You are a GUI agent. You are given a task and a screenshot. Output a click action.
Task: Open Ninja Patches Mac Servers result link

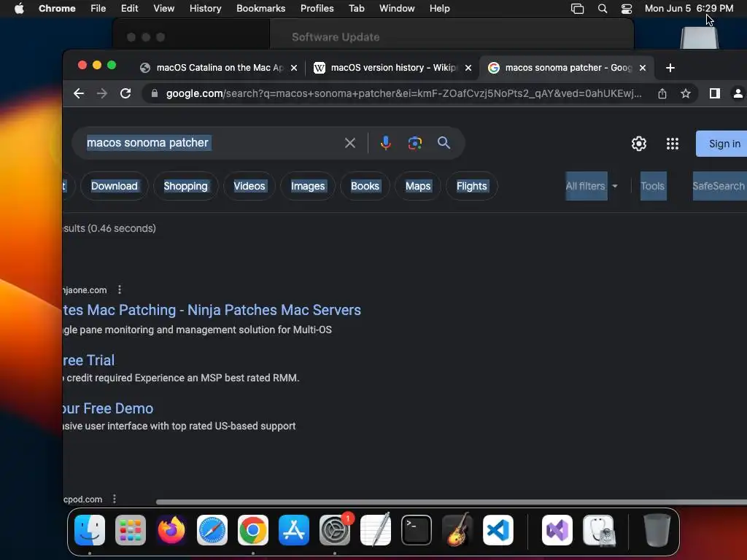click(212, 310)
